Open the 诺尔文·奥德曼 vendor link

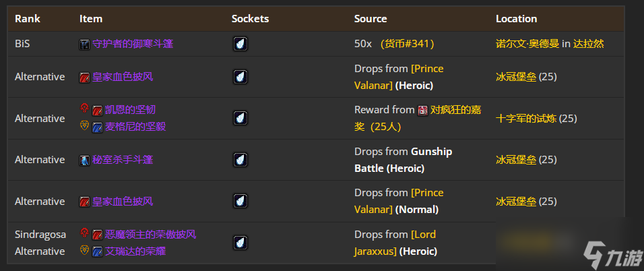click(527, 44)
